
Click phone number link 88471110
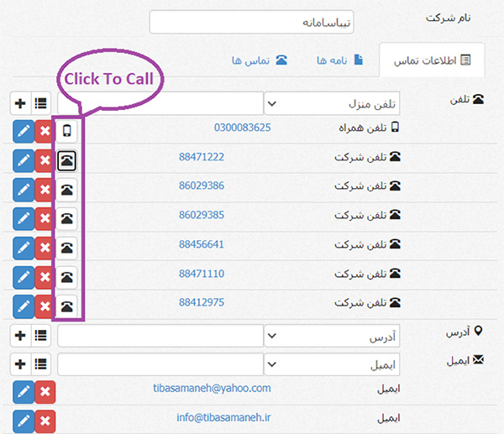(x=202, y=274)
